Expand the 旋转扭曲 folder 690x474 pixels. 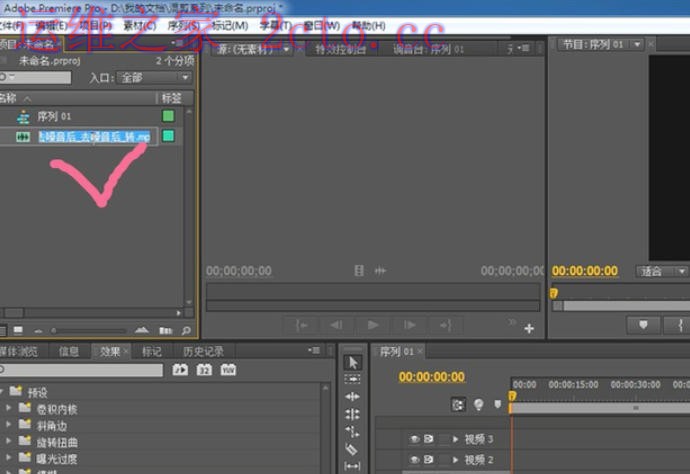pos(8,441)
